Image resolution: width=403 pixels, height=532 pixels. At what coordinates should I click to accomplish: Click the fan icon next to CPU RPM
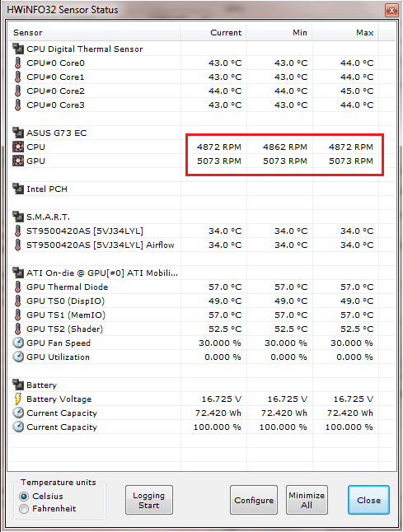click(x=17, y=147)
